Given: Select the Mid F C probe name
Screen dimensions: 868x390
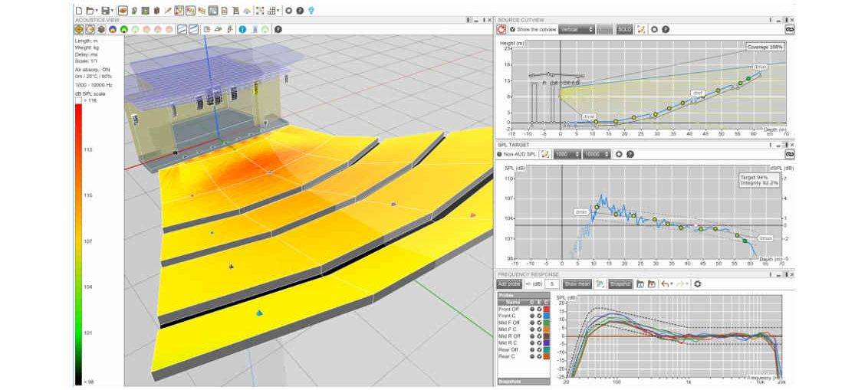Looking at the screenshot, I should tap(507, 329).
